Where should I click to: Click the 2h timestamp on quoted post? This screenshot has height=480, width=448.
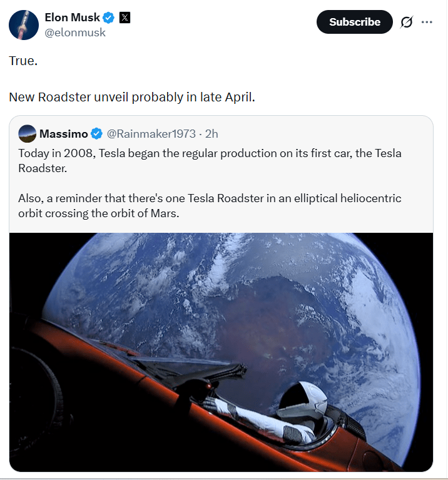point(211,133)
